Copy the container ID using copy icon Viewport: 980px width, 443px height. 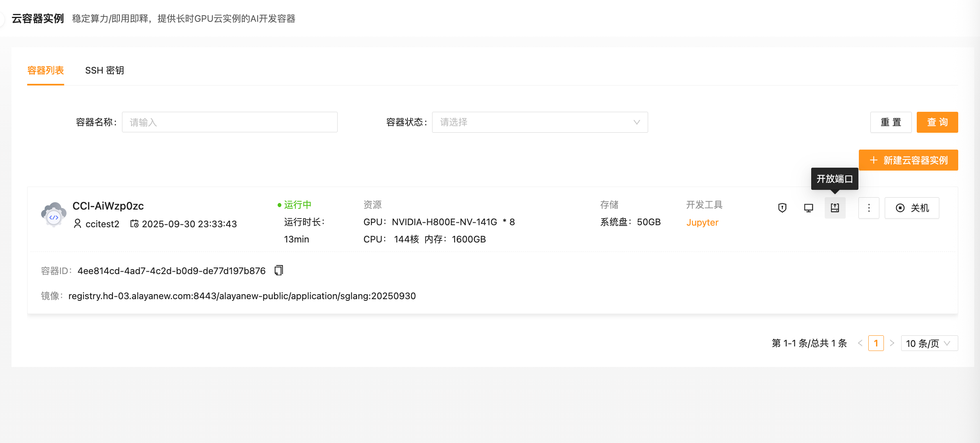pyautogui.click(x=279, y=270)
